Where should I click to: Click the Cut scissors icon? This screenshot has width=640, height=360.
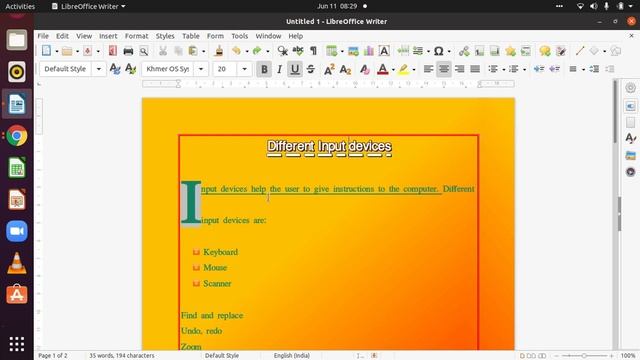(163, 51)
